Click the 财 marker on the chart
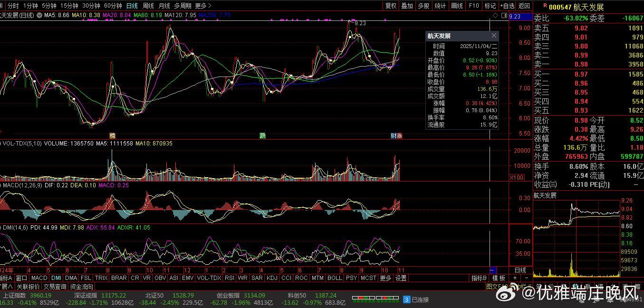This screenshot has width=644, height=308. coord(394,135)
